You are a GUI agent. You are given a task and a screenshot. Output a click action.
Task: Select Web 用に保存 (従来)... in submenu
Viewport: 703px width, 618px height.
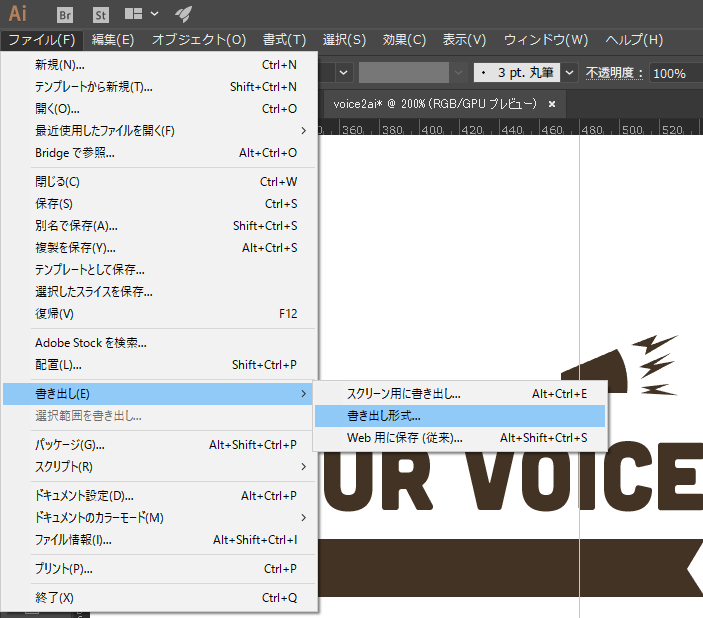460,438
